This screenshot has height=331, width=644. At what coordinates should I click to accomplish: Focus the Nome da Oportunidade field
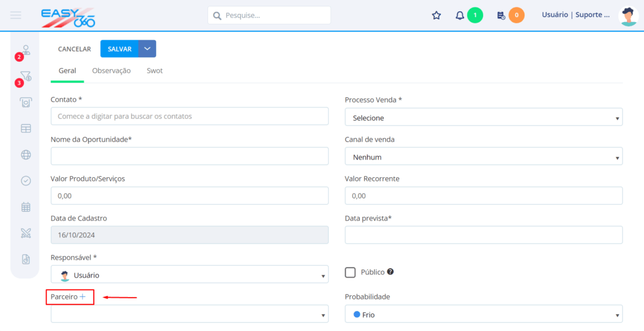coord(190,156)
